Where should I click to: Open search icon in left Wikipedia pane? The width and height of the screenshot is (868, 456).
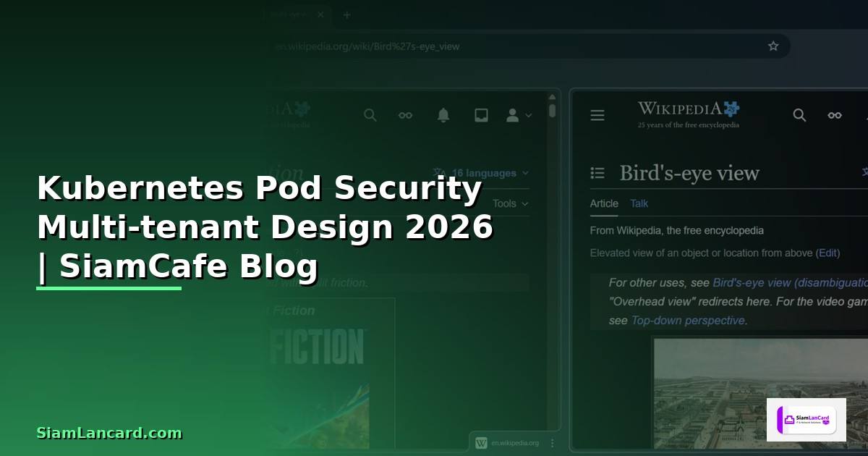(370, 115)
